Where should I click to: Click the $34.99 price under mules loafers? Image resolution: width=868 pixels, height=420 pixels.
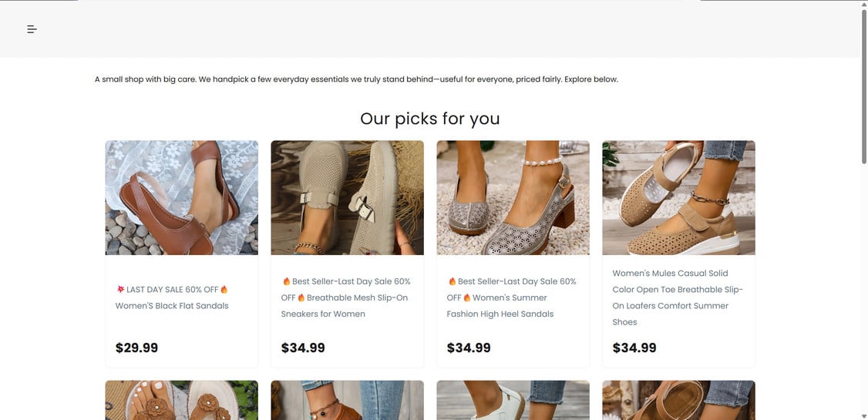tap(634, 348)
